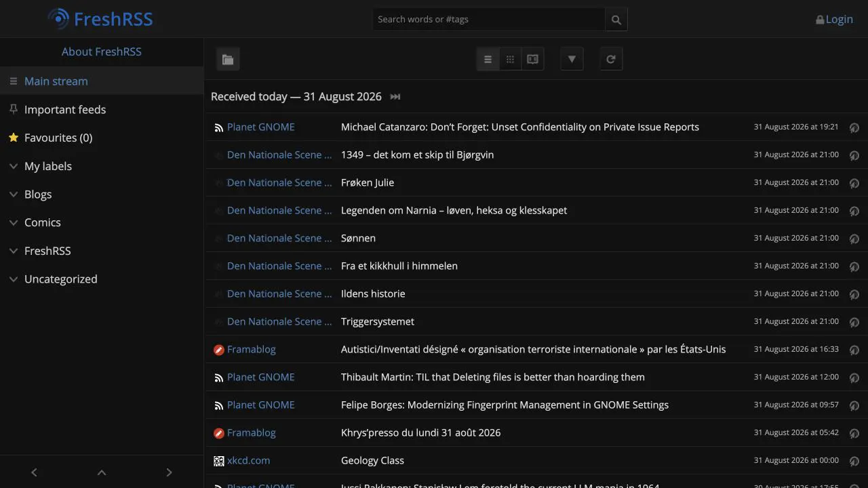Switch to global grid view
Screen dimensions: 868x488
pos(510,60)
